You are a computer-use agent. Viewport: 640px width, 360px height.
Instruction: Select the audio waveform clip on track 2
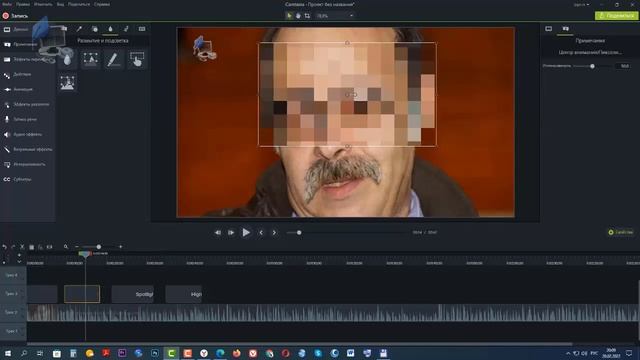333,313
